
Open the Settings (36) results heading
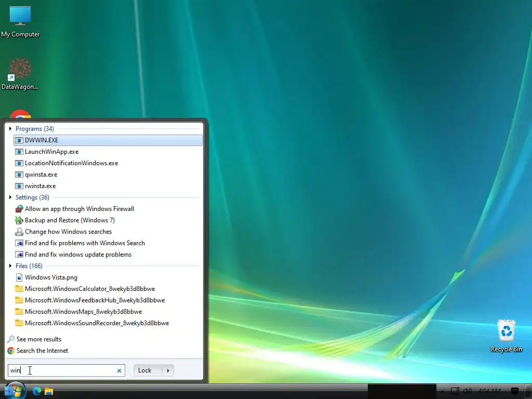(x=32, y=197)
